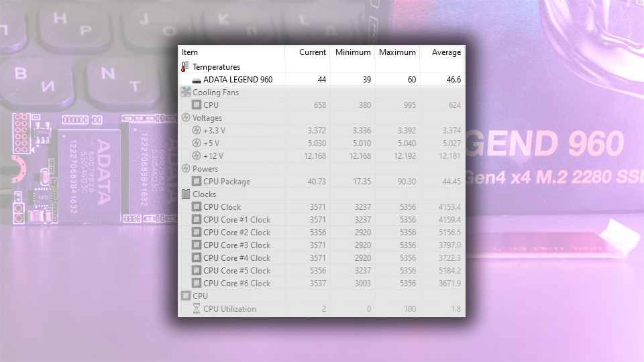Click the CPU Core #3 Clock icon

click(x=197, y=245)
